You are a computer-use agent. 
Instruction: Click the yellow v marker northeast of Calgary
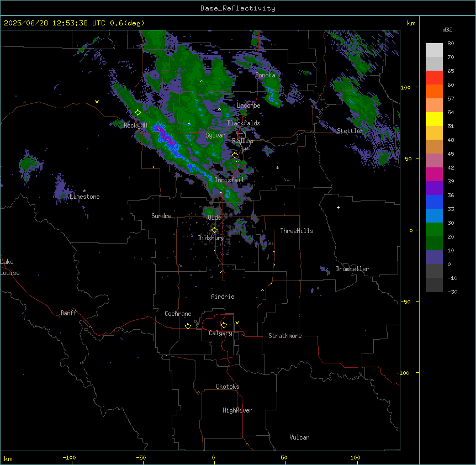point(237,323)
